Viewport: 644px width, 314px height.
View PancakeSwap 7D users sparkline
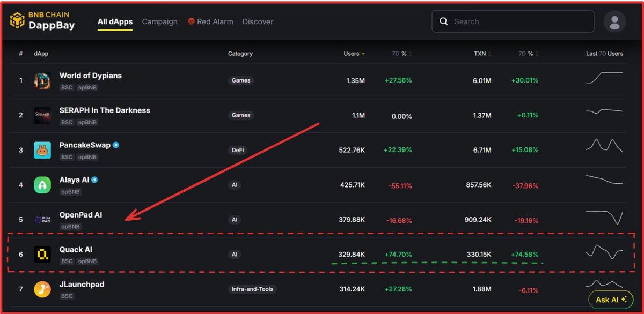point(604,146)
